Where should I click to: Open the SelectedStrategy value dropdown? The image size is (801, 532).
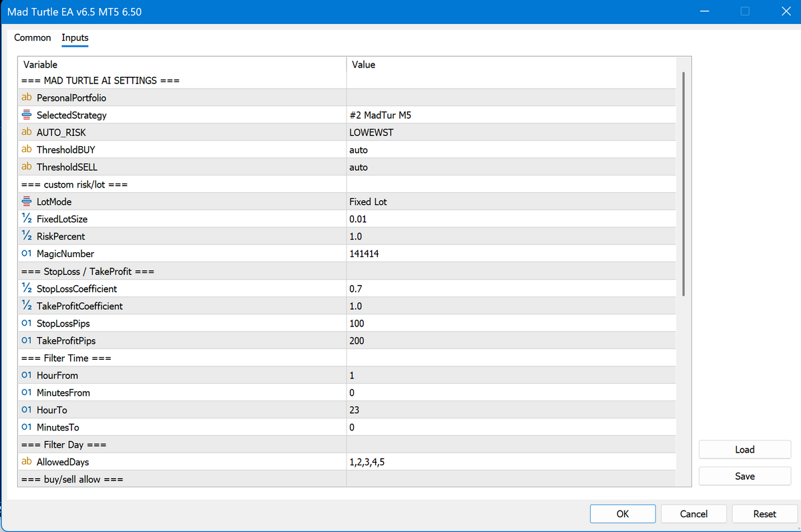[511, 115]
